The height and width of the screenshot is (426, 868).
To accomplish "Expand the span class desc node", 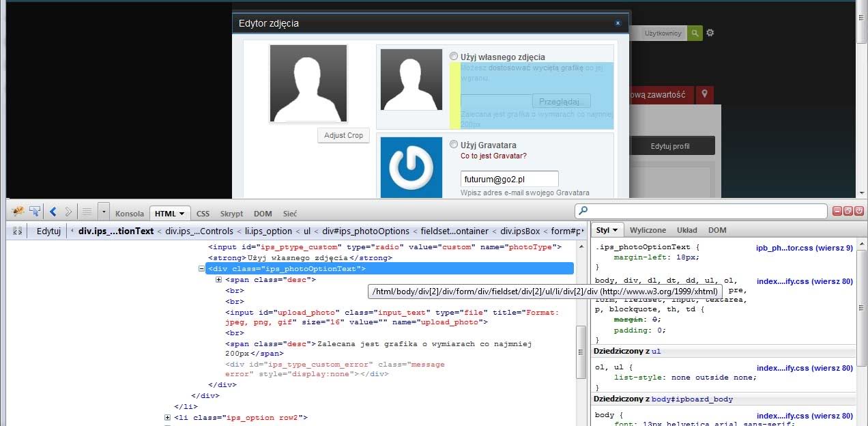I will click(x=219, y=280).
